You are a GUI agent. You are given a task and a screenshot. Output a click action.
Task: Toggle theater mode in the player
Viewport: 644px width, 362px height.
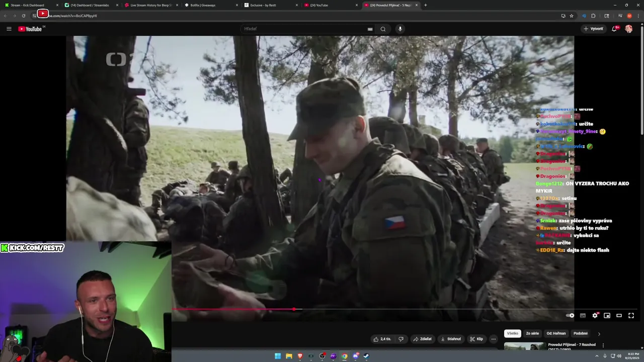[x=619, y=315]
